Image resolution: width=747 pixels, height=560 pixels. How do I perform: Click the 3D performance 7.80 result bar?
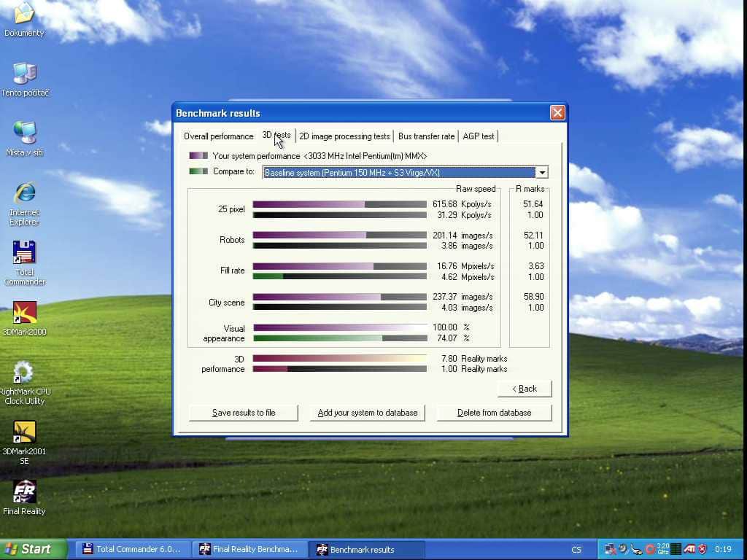tap(340, 359)
